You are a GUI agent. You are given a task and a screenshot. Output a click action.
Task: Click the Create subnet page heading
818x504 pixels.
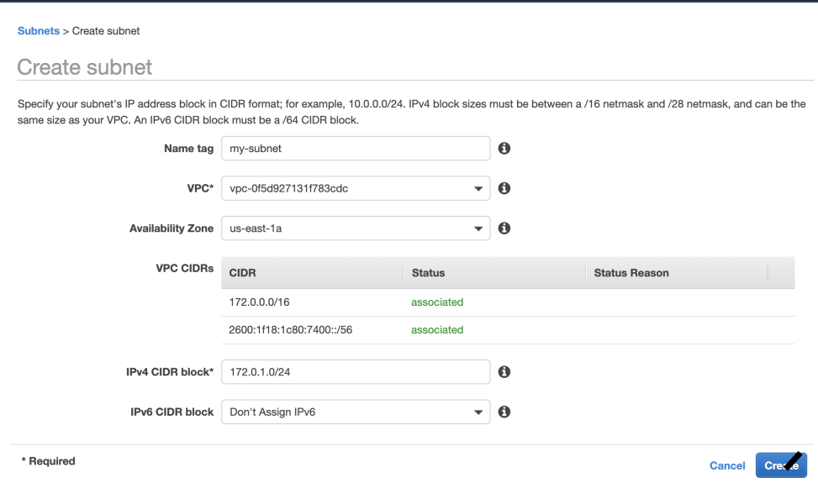(x=85, y=67)
